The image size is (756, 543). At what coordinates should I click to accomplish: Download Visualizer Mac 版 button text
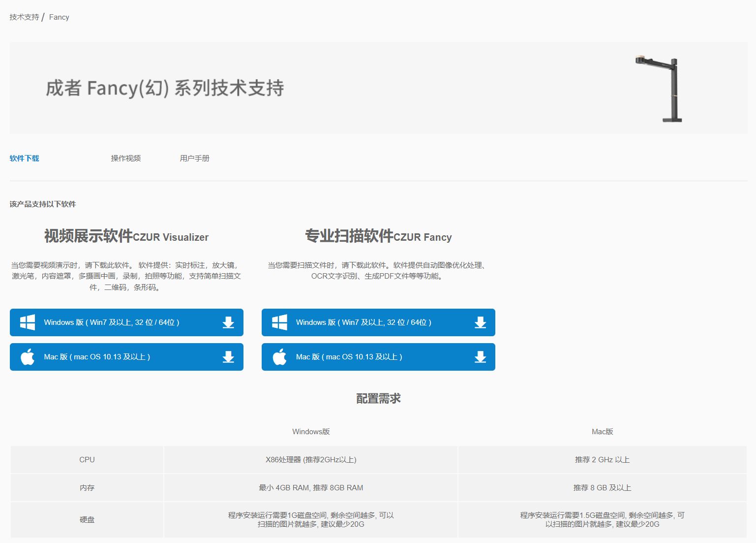97,357
